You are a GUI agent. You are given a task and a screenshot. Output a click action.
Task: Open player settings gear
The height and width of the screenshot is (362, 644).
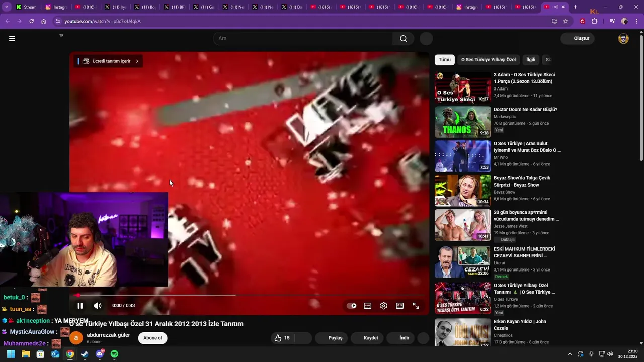click(384, 306)
